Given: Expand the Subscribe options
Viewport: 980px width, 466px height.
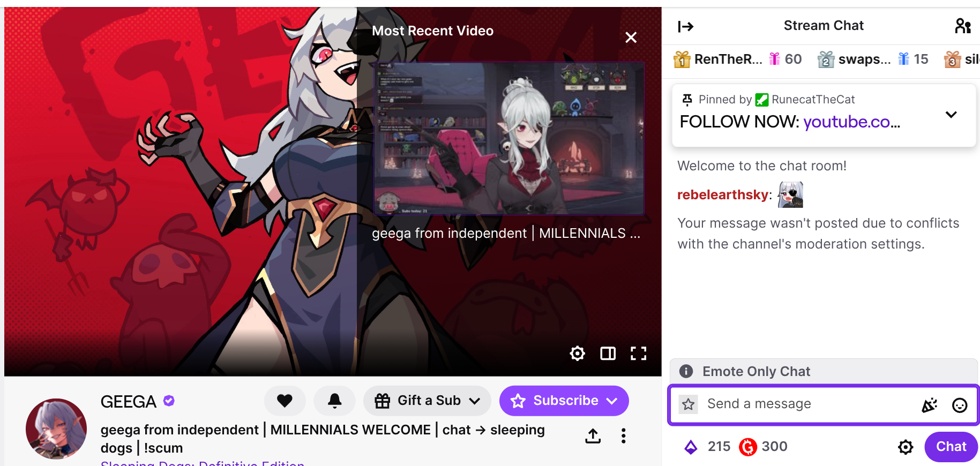Looking at the screenshot, I should click(564, 401).
